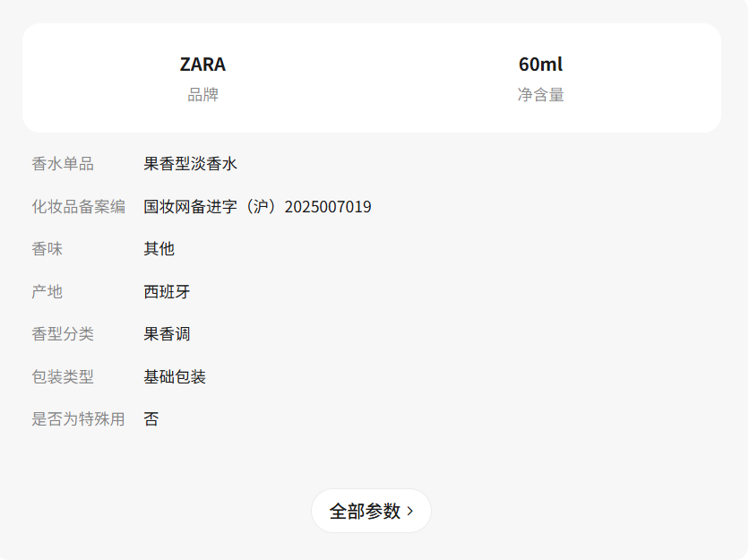Viewport: 749px width, 560px height.
Task: Click the 香水单品 parameter label
Action: 63,164
